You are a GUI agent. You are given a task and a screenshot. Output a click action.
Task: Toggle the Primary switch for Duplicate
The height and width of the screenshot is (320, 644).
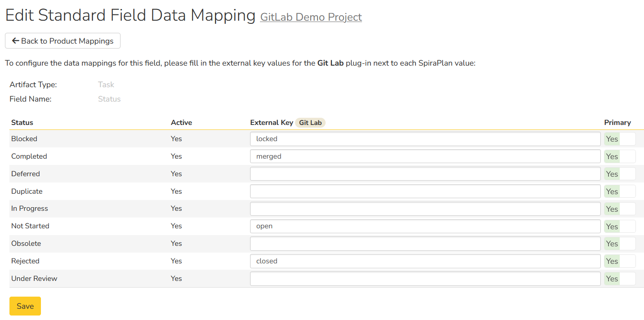coord(620,191)
